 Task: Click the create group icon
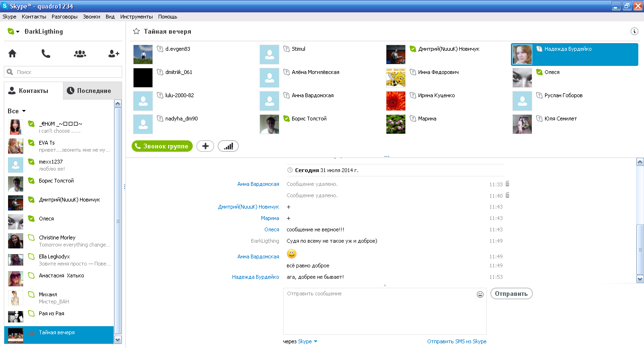[80, 54]
